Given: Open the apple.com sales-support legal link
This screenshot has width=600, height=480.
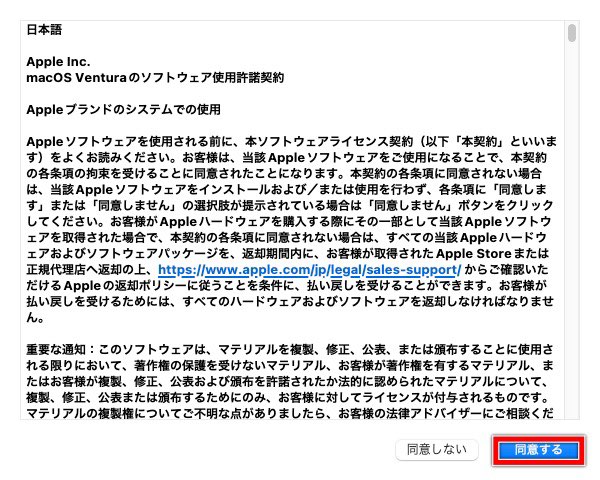Looking at the screenshot, I should pos(310,270).
